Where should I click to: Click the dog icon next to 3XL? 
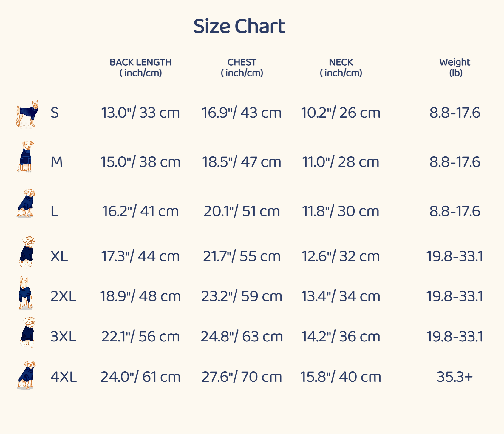point(28,333)
